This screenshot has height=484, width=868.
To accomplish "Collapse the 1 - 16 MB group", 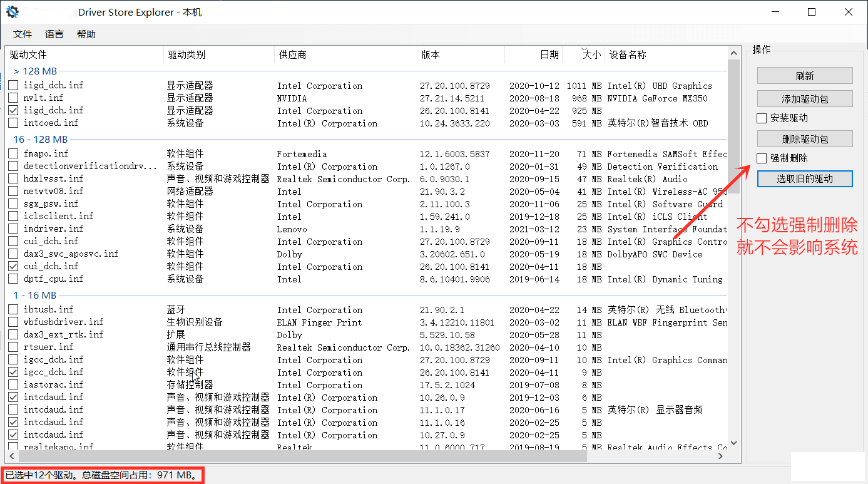I will [x=35, y=296].
